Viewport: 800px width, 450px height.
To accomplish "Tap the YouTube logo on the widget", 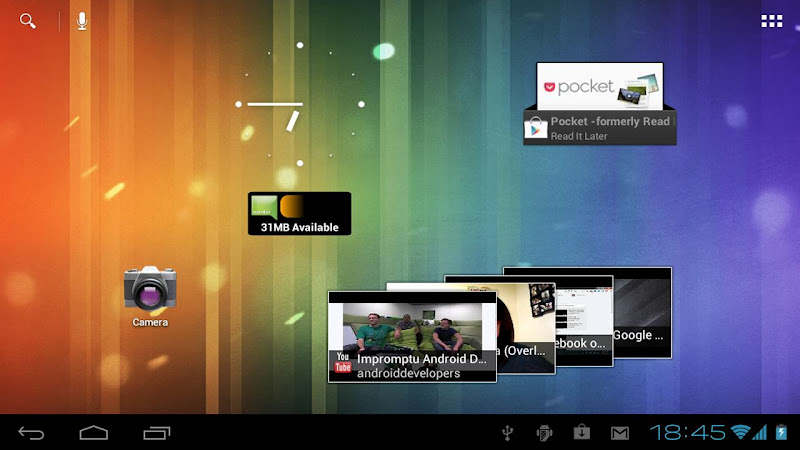I will point(342,362).
